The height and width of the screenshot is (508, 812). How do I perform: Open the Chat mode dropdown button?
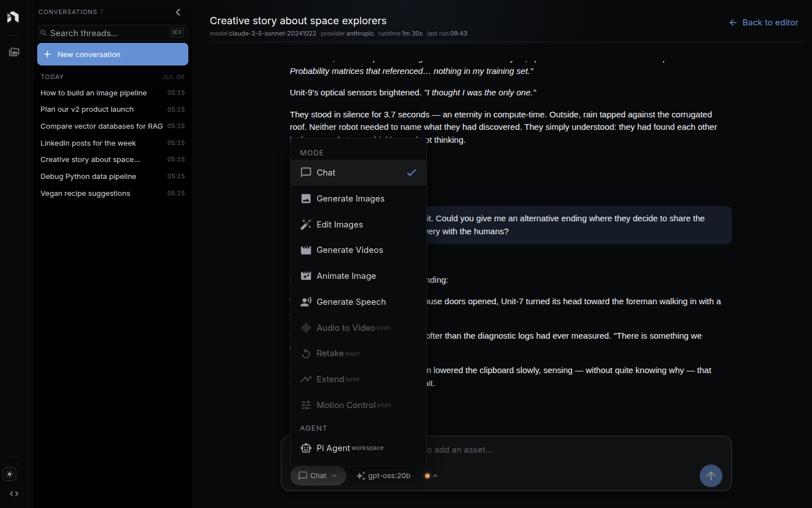(318, 476)
